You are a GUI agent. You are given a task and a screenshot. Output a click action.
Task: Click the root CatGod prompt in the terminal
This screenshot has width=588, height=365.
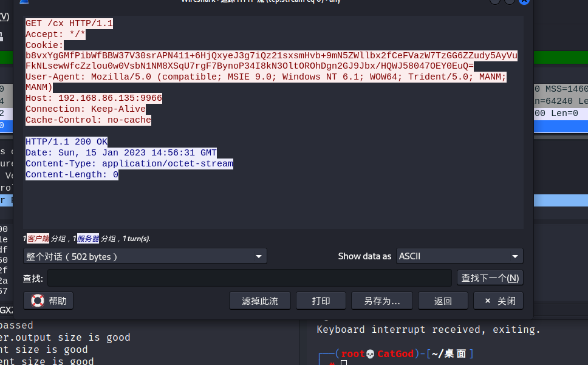pyautogui.click(x=378, y=353)
